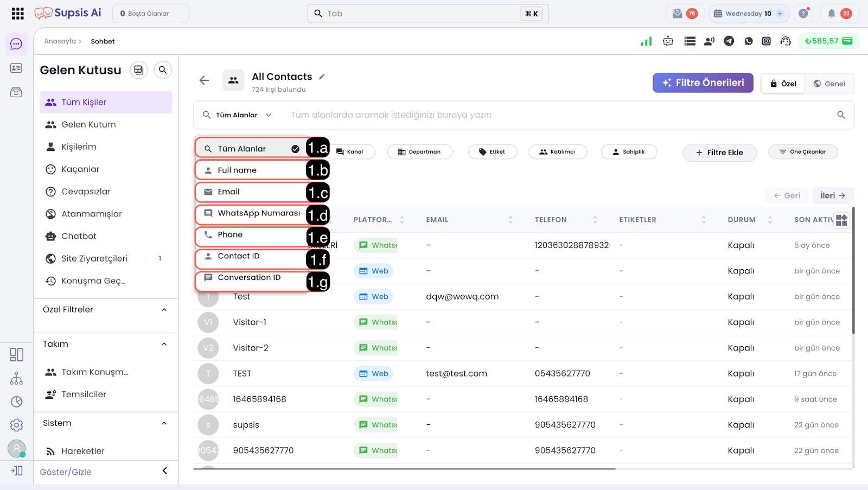Switch visibility to Özel
Viewport: 868px width, 490px height.
pyautogui.click(x=783, y=84)
